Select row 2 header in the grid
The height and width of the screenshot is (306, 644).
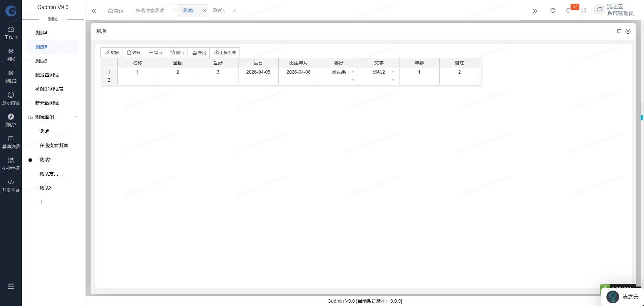point(109,80)
